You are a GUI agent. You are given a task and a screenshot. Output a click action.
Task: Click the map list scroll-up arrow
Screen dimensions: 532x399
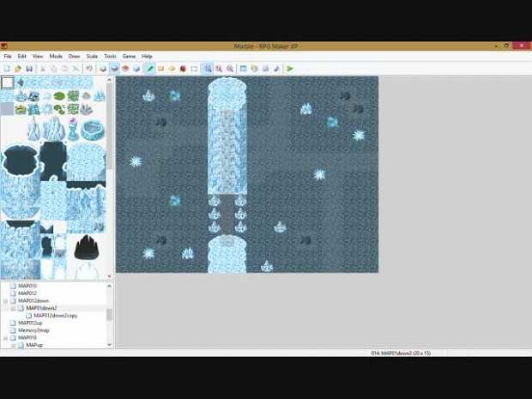(109, 286)
